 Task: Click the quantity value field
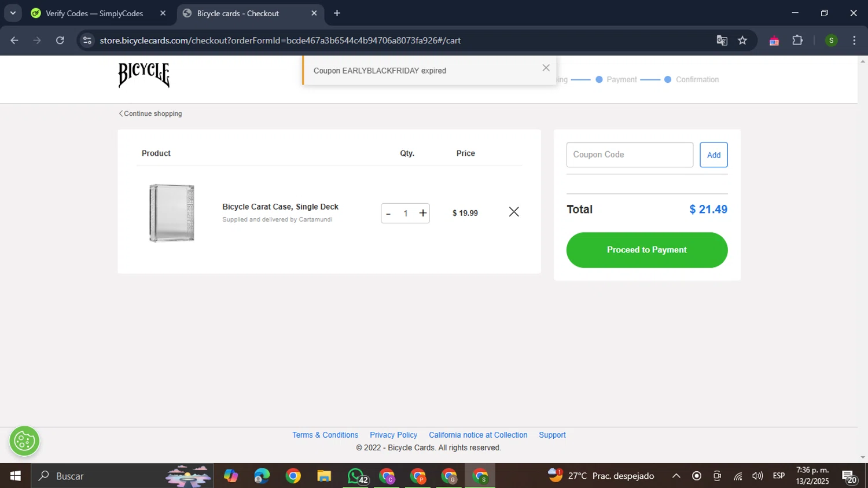pyautogui.click(x=406, y=214)
